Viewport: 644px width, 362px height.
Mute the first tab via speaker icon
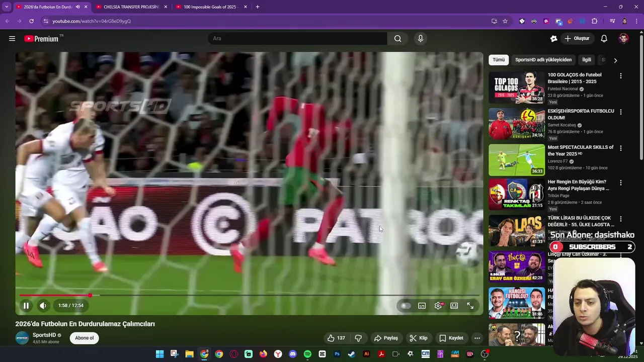(77, 7)
